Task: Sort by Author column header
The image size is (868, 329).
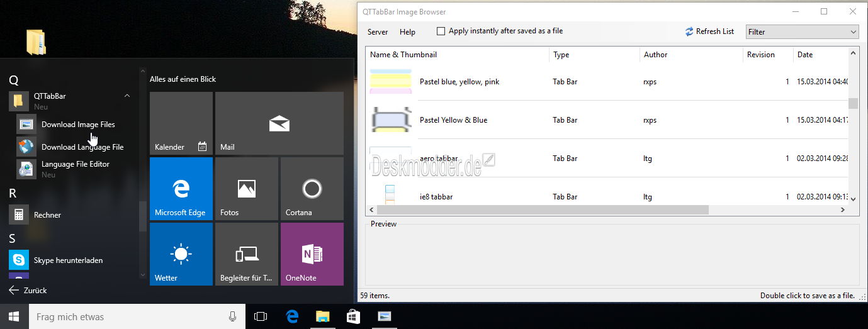Action: [x=691, y=55]
